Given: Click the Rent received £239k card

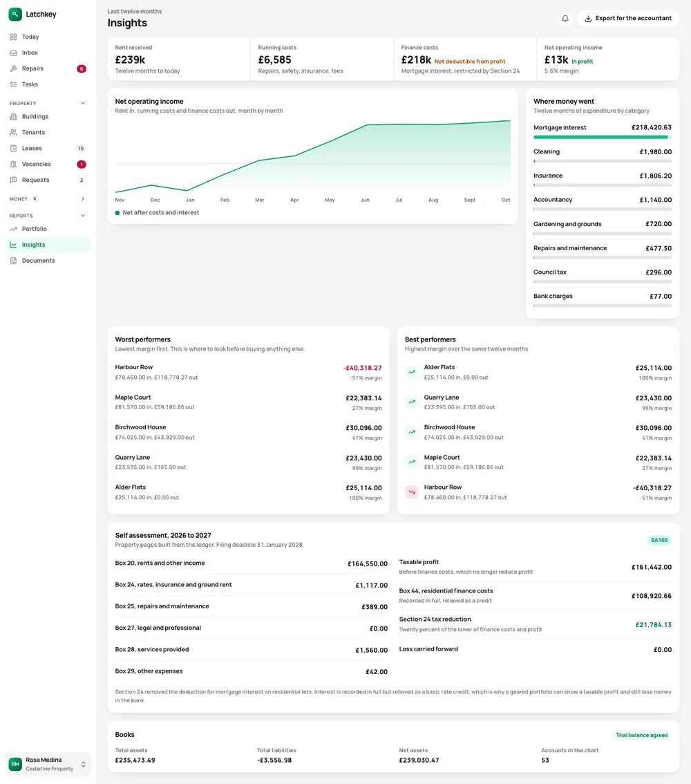Looking at the screenshot, I should click(x=179, y=59).
